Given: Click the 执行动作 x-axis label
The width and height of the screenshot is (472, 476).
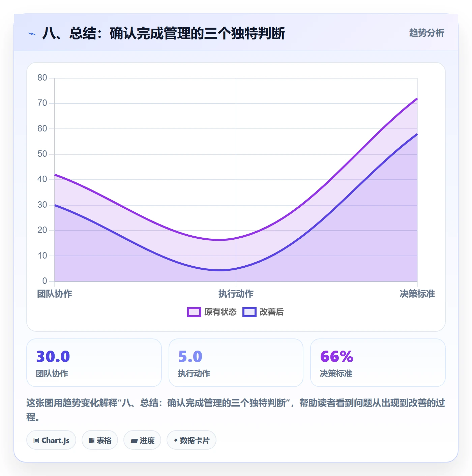Looking at the screenshot, I should click(x=236, y=294).
